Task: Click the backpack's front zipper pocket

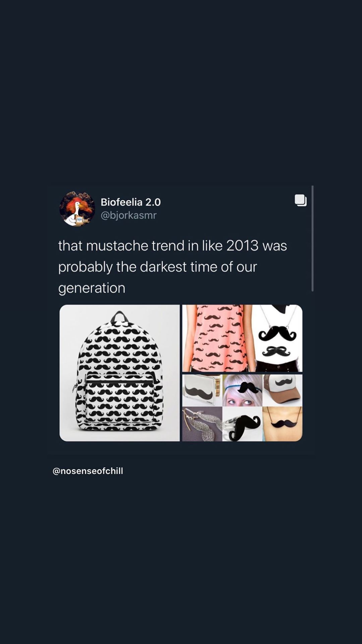Action: tap(120, 399)
